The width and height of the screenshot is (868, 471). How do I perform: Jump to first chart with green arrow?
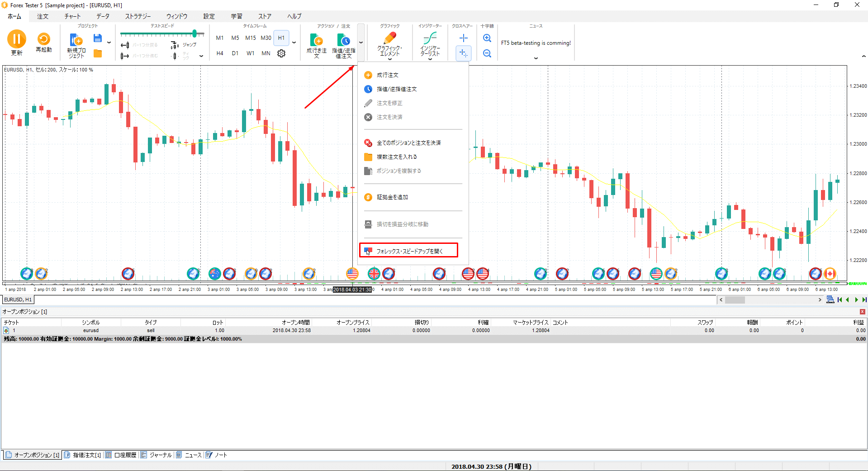click(x=840, y=300)
